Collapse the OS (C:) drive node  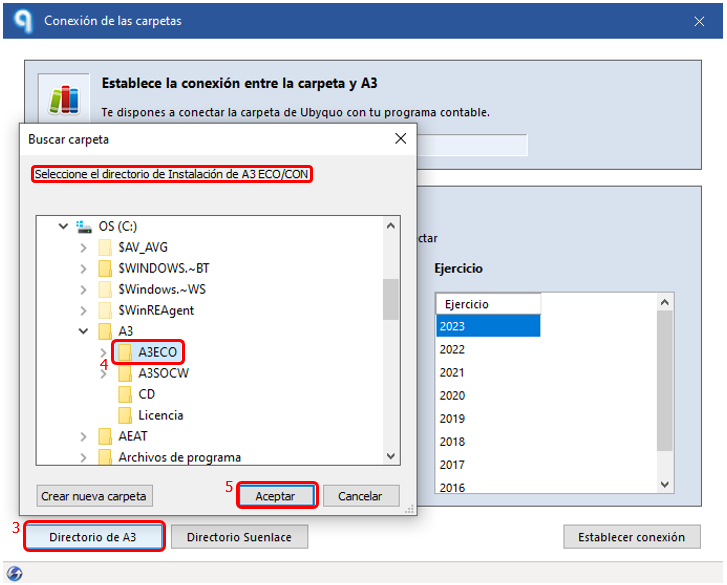(63, 226)
